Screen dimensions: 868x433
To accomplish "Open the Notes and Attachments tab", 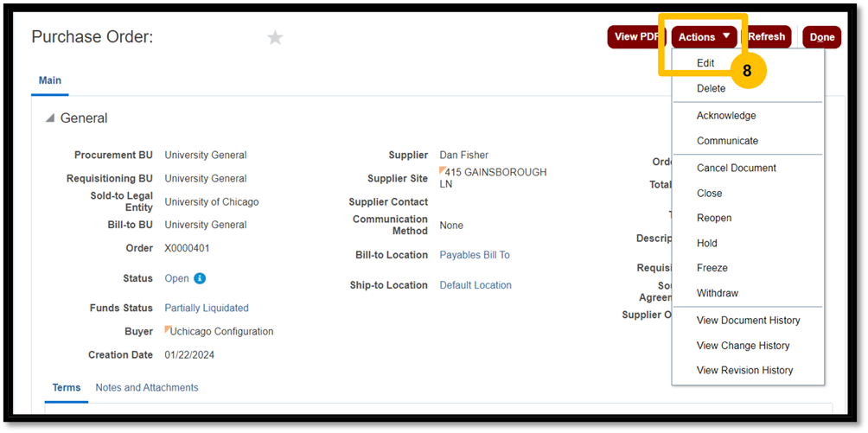I will pyautogui.click(x=147, y=387).
